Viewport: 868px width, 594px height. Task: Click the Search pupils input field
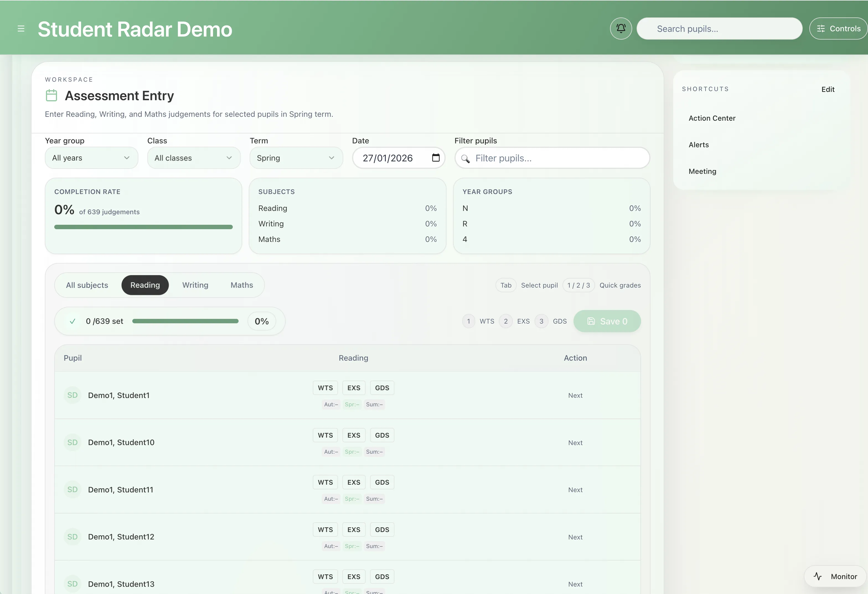pos(719,29)
